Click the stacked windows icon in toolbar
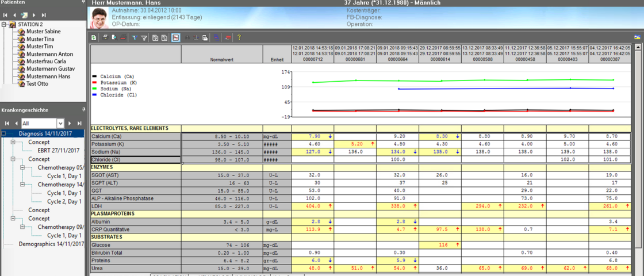Screen dimensions: 644x276 [205, 37]
